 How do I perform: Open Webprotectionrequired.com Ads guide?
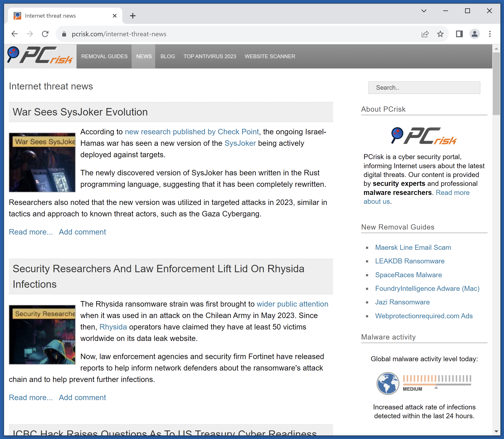tap(424, 316)
